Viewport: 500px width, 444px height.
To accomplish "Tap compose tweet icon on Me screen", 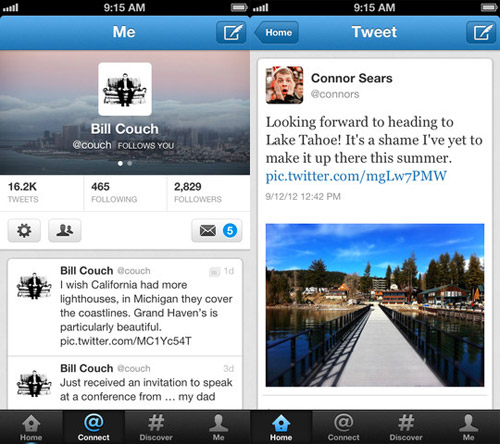I will (x=231, y=32).
